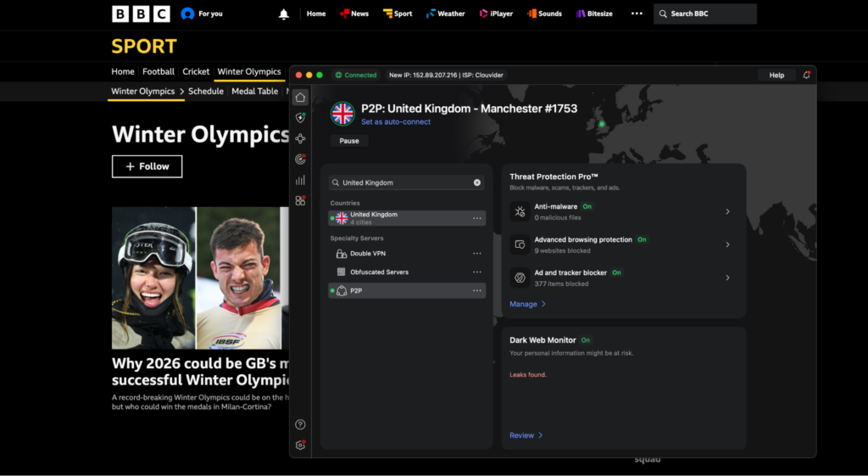Open P2P row options ellipsis
The width and height of the screenshot is (868, 476).
[x=477, y=291]
